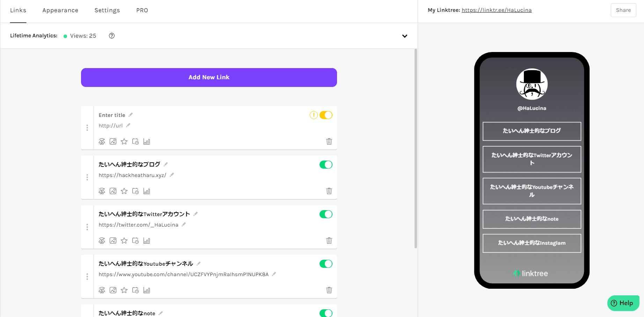
Task: Click the links panel vertical scrollbar
Action: [x=416, y=148]
